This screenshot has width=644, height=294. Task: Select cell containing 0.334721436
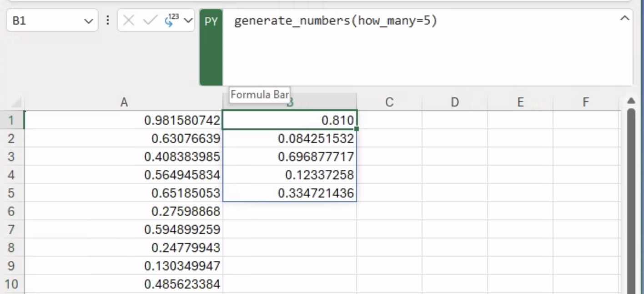click(290, 193)
